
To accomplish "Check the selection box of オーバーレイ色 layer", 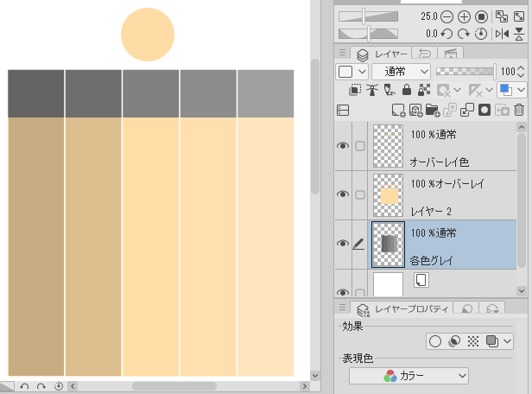I will pos(360,146).
